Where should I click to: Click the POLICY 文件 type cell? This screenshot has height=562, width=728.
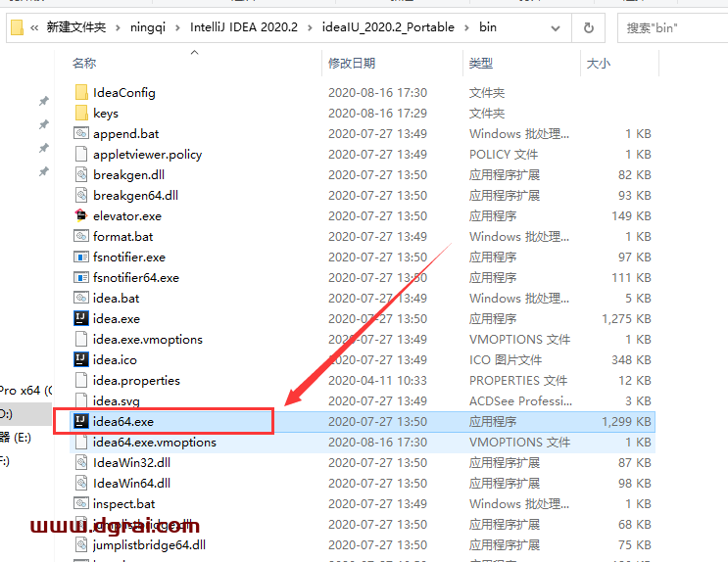tap(504, 154)
